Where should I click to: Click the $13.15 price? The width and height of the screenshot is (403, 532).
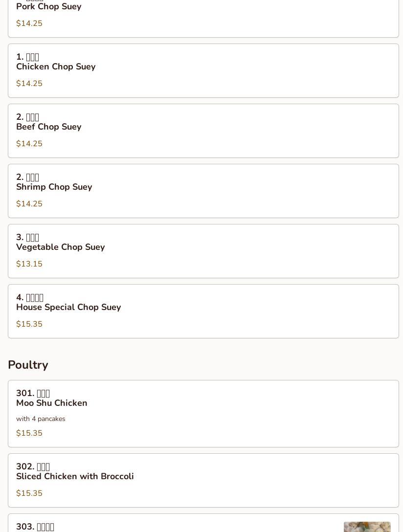coord(29,264)
